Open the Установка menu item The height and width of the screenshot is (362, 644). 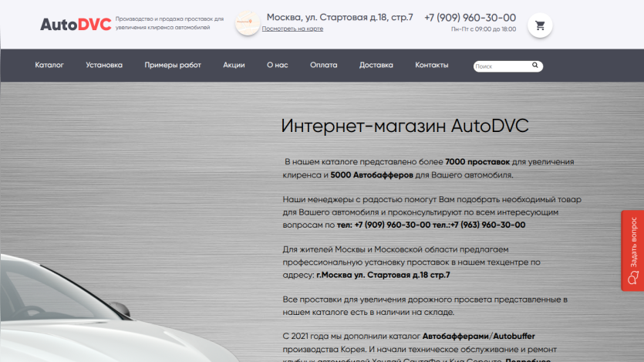[104, 65]
